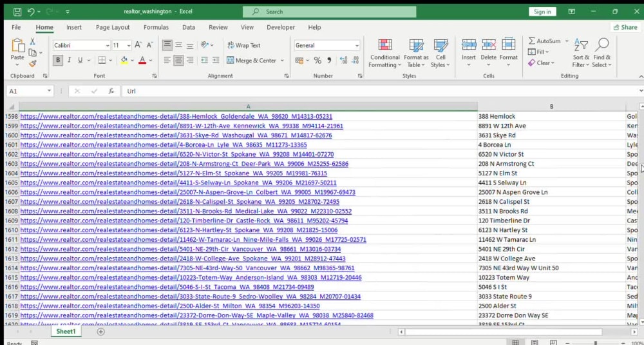Switch to the Formulas tab
This screenshot has width=644, height=345.
pyautogui.click(x=156, y=27)
